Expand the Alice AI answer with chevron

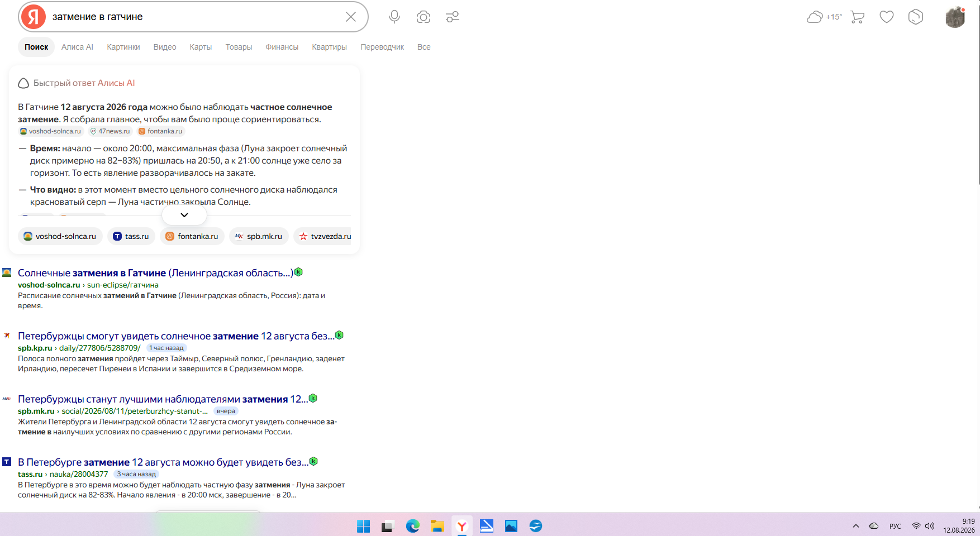pos(184,215)
